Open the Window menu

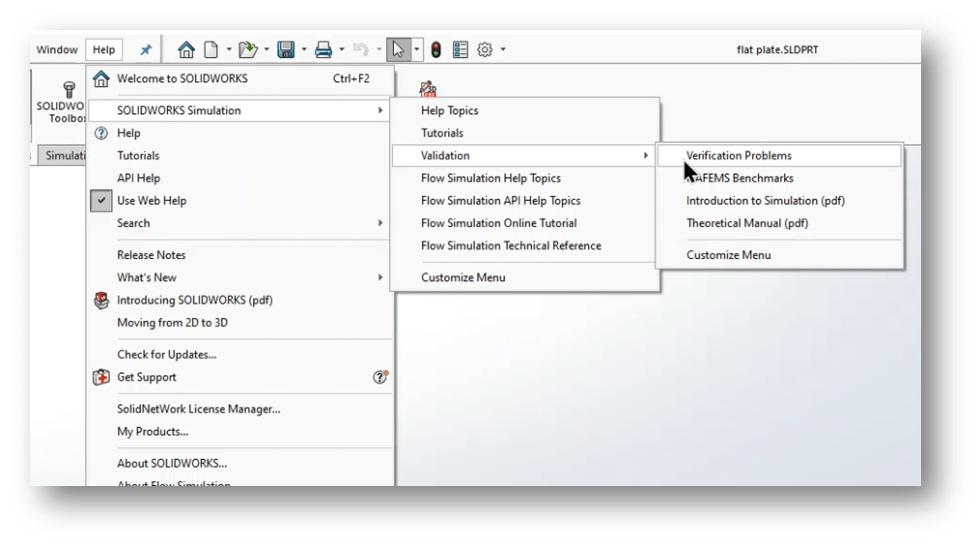[x=57, y=49]
